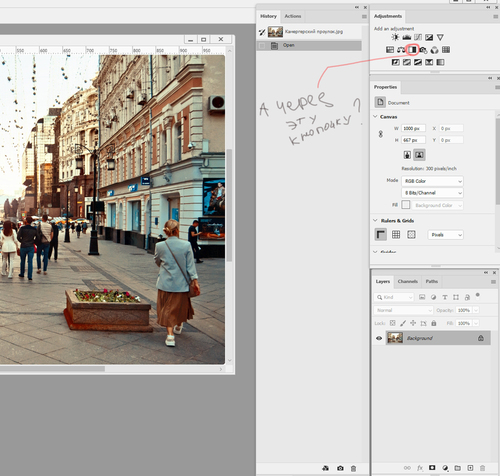Screen dimensions: 500x476
Task: Switch to the Actions tab
Action: [293, 16]
